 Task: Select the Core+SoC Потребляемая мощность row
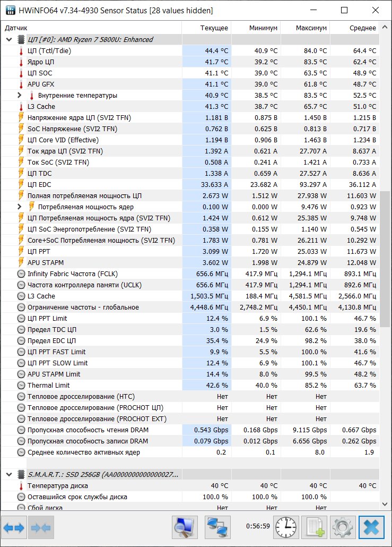click(x=190, y=241)
